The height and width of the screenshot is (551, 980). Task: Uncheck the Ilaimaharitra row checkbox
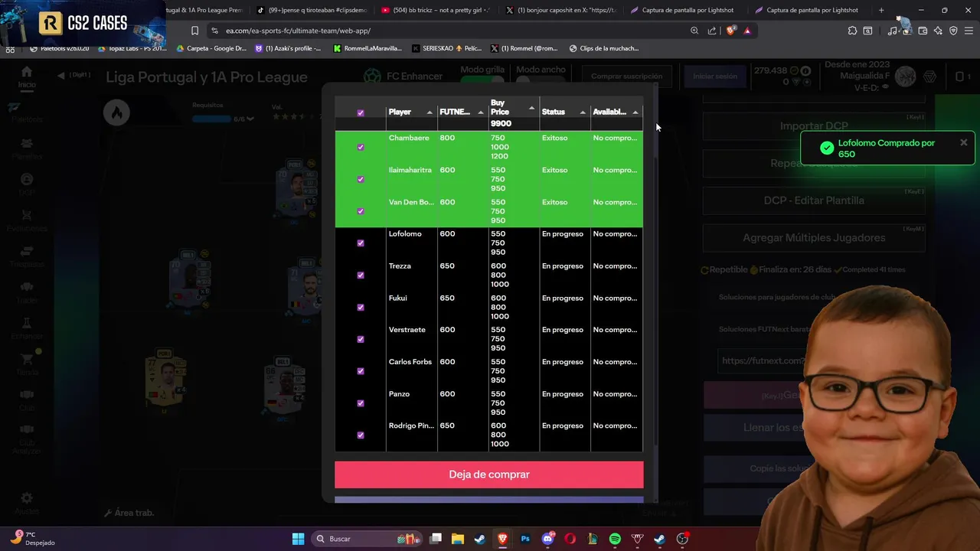361,179
